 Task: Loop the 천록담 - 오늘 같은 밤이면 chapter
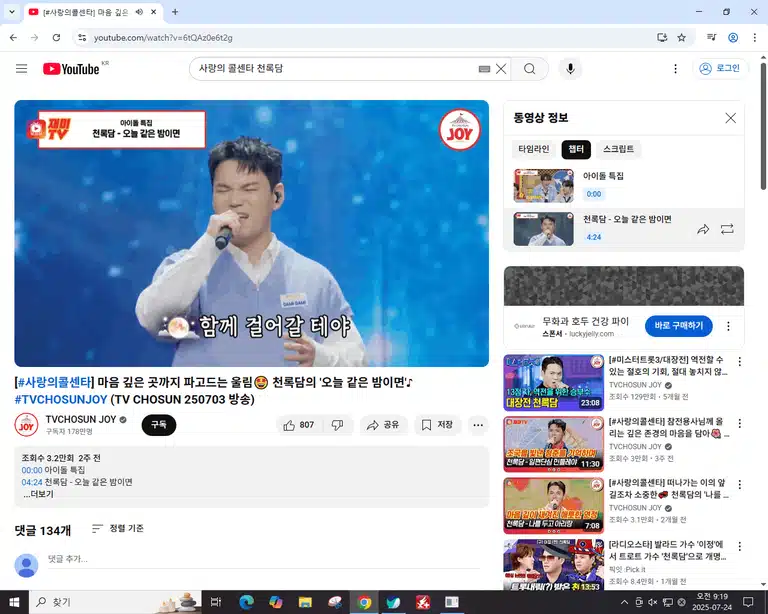727,229
